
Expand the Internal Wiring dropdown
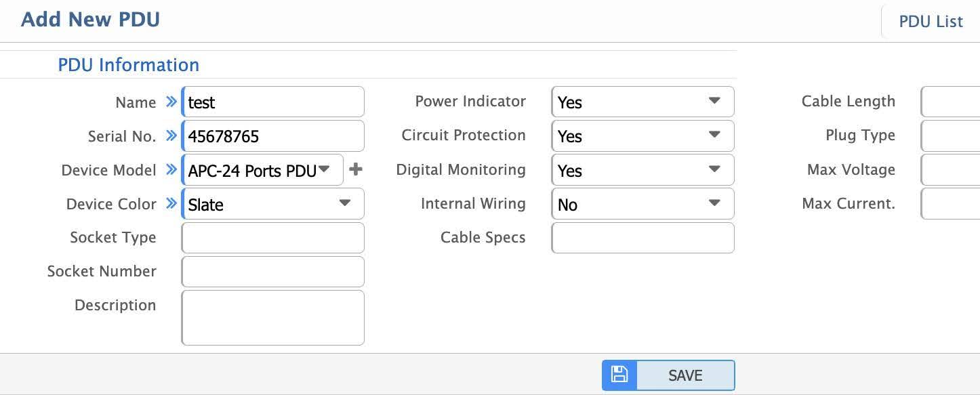642,204
